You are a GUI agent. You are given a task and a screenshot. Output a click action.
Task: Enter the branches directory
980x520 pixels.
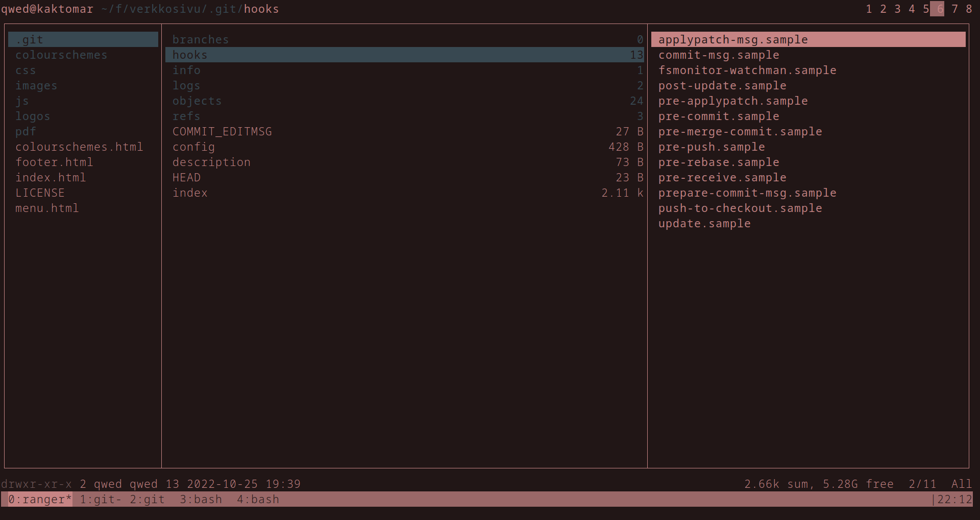(x=201, y=40)
